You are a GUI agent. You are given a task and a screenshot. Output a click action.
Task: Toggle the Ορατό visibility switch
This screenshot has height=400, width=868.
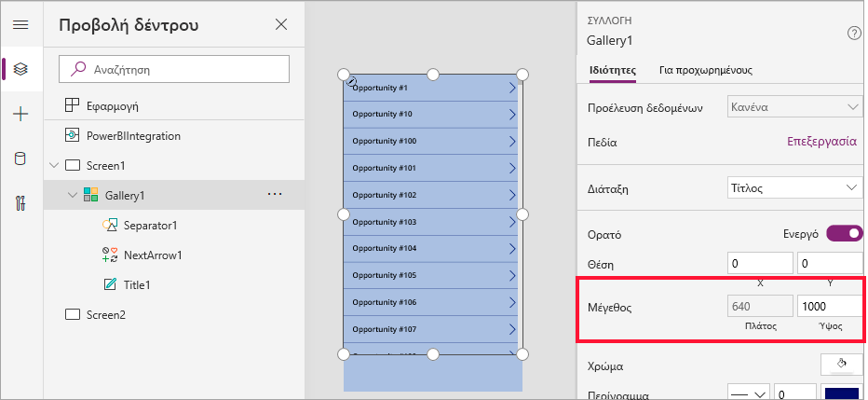[844, 233]
